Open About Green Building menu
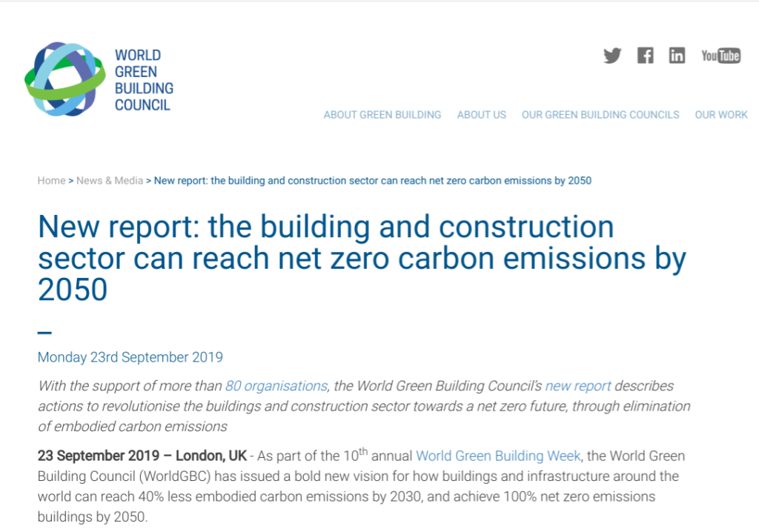 coord(382,115)
